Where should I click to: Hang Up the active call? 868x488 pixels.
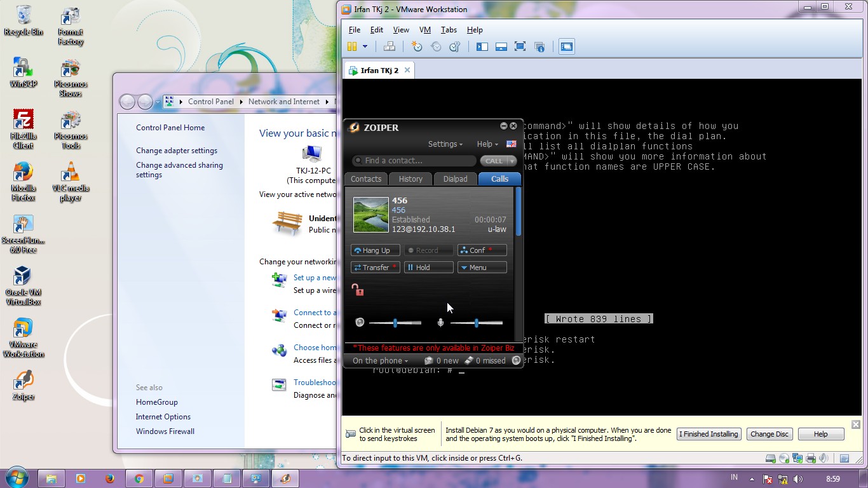(375, 250)
